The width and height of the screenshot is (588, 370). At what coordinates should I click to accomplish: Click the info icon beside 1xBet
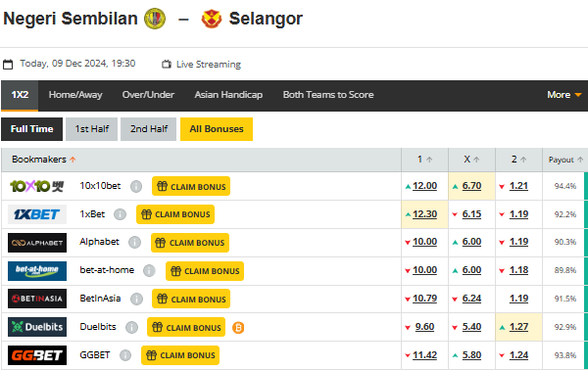120,214
